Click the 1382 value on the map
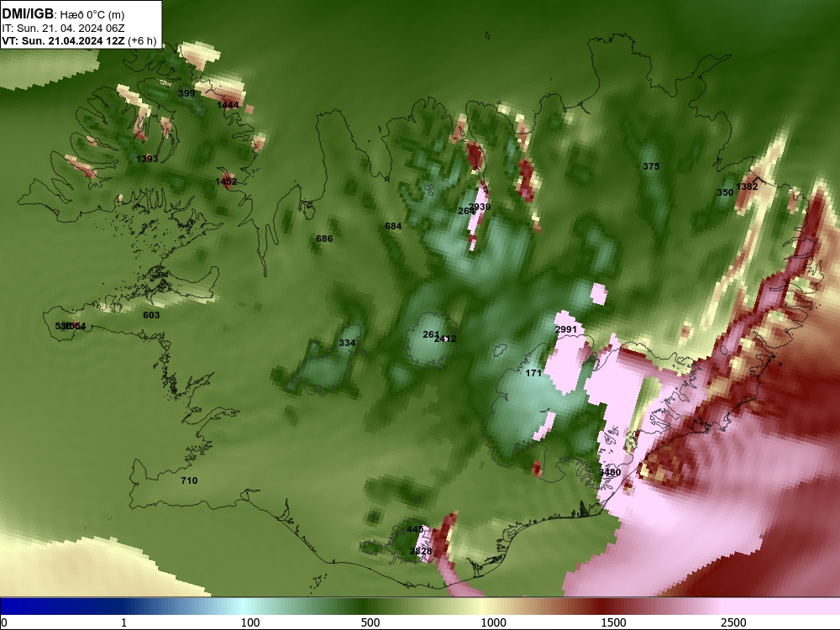 [747, 186]
